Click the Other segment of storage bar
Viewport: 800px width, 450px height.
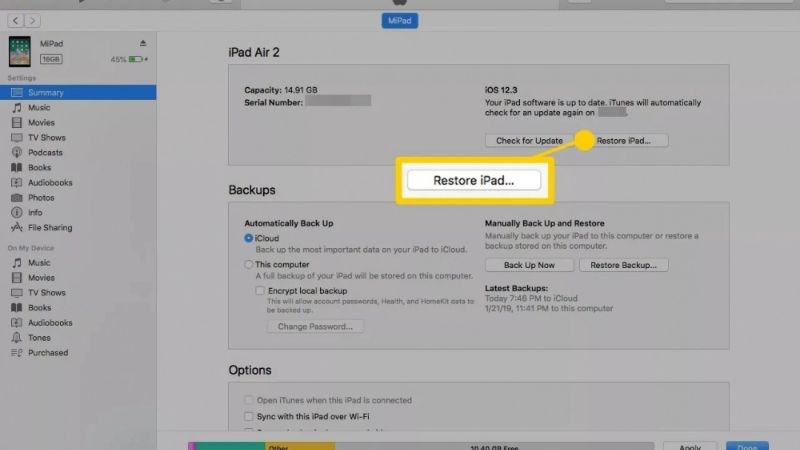click(300, 446)
